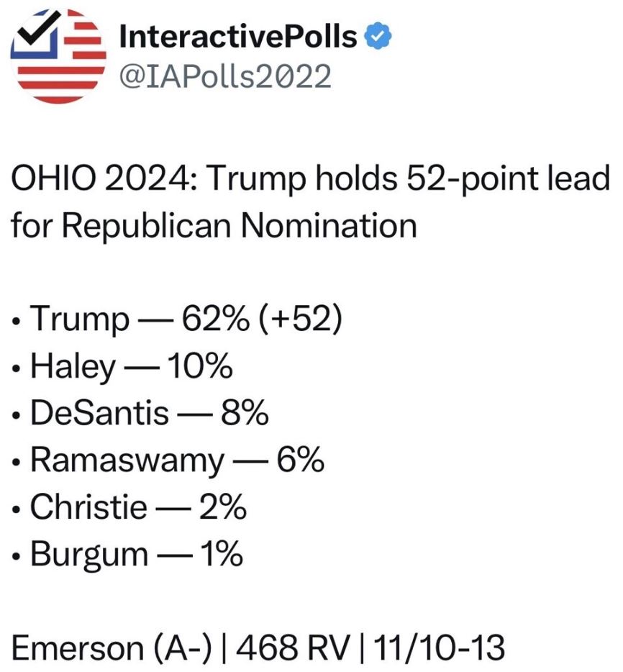Click the Emerson (A-) pollster text
This screenshot has width=623, height=672.
(112, 648)
